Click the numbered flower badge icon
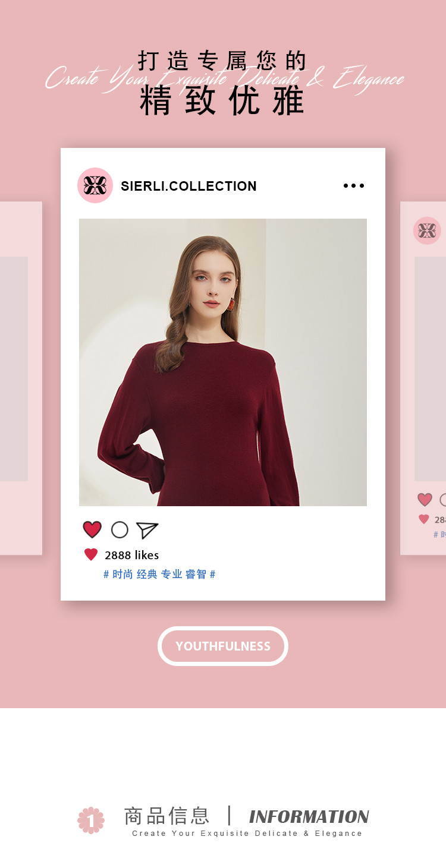Image resolution: width=446 pixels, height=868 pixels. pyautogui.click(x=91, y=820)
